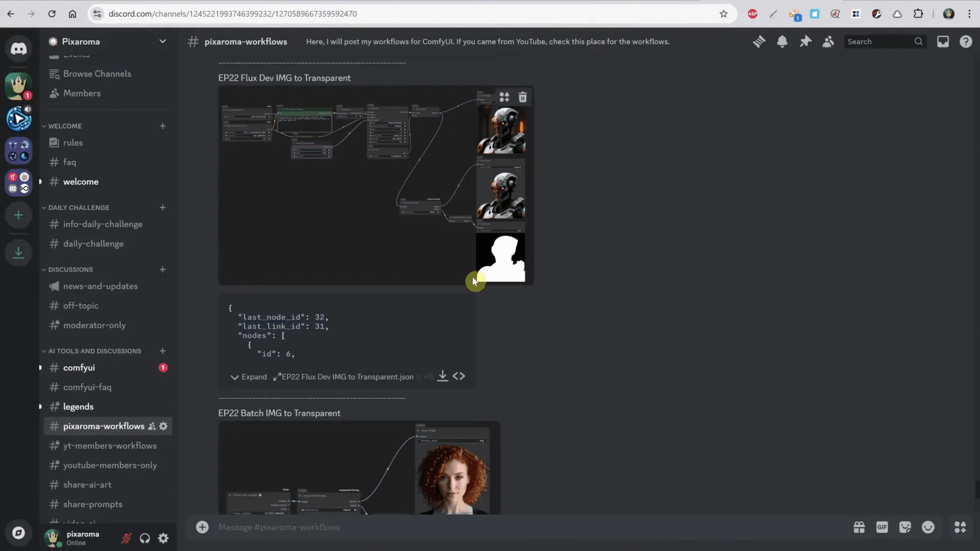980x551 pixels.
Task: Open the Members list item
Action: 108,93
